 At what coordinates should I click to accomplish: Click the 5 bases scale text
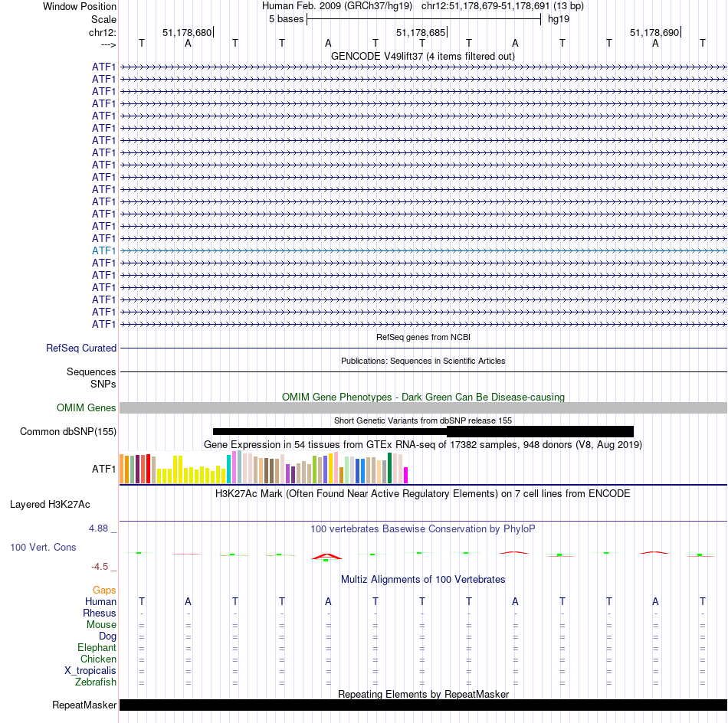click(x=286, y=19)
